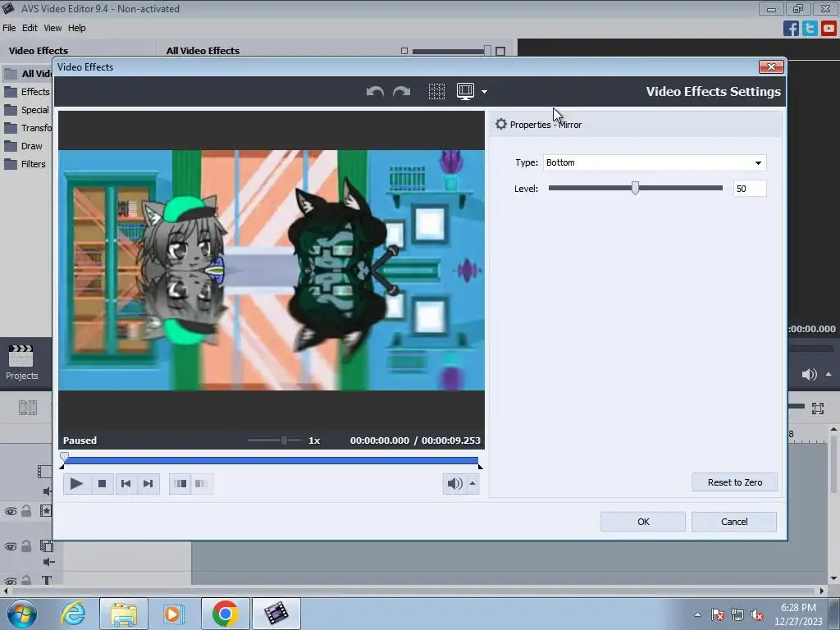Click the taskbar clock 6:28 PM

pos(798,608)
